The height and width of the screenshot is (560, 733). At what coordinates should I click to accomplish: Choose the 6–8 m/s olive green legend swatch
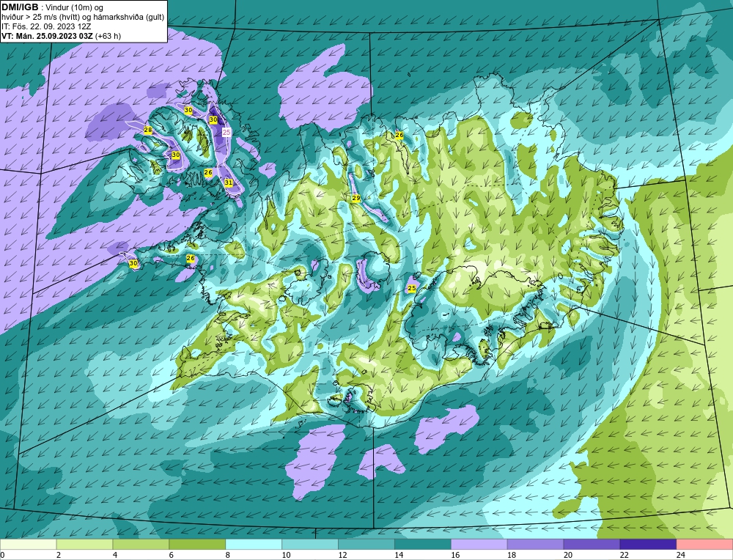pyautogui.click(x=197, y=545)
